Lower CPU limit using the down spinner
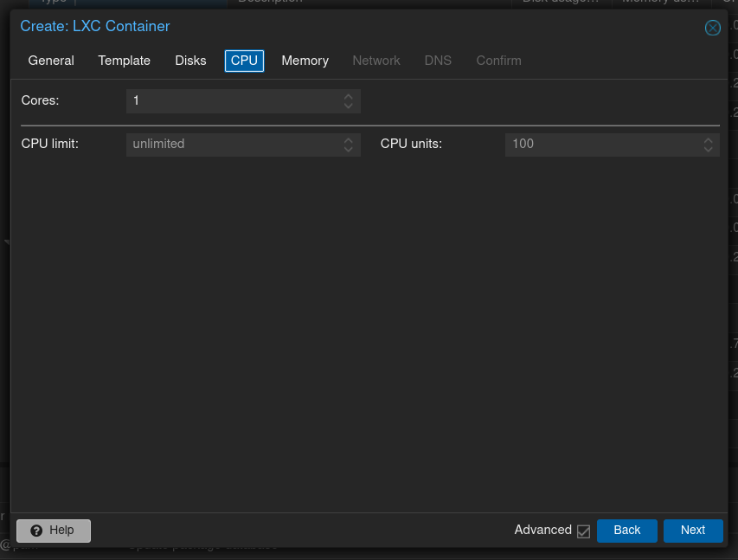738x560 pixels. pos(348,148)
